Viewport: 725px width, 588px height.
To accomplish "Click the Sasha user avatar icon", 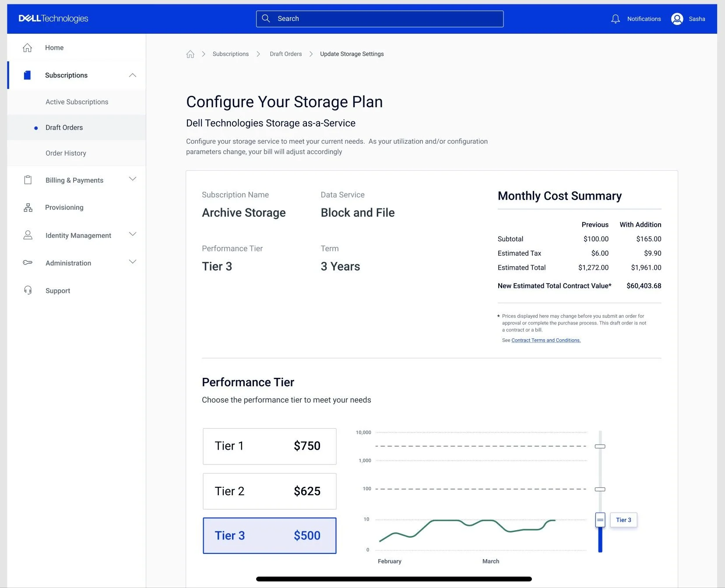I will (x=677, y=19).
